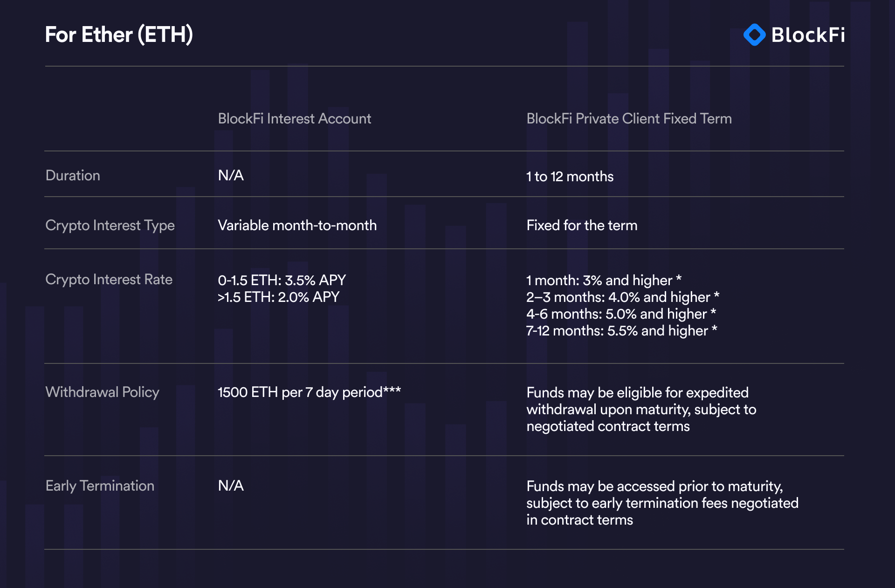Image resolution: width=895 pixels, height=588 pixels.
Task: Click the Crypto Interest Type row label
Action: [x=110, y=226]
